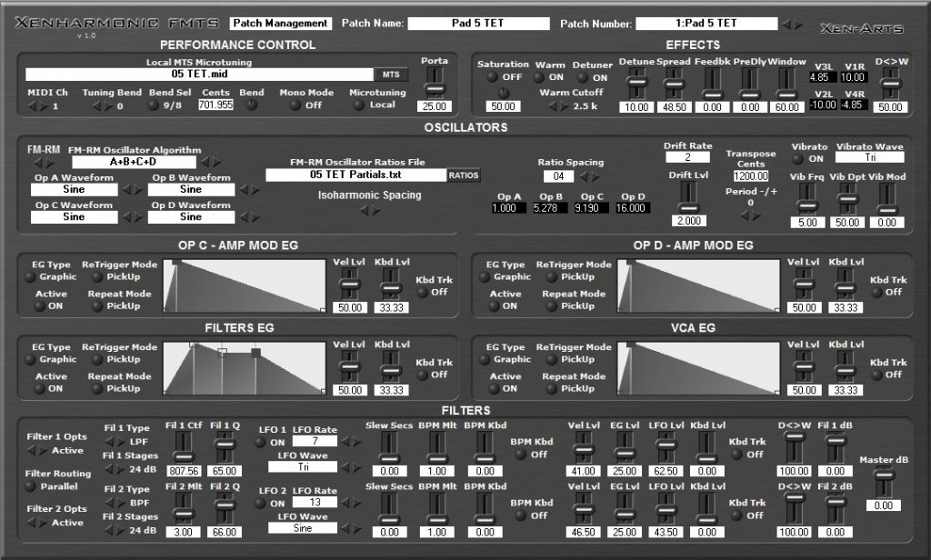Click Ratio Spacing increment arrow
This screenshot has height=560, width=931.
pos(595,176)
